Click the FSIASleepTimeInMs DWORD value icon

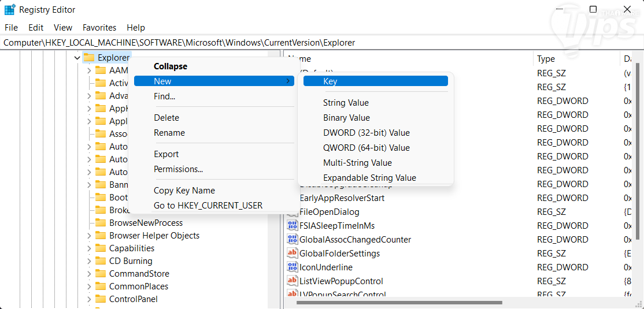(293, 226)
